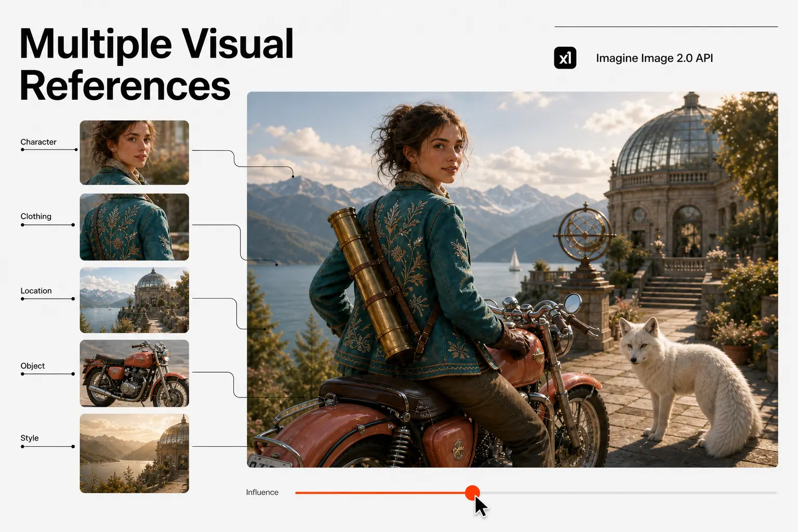Click the "Style" label
Screen dimensions: 798x532
tap(30, 438)
